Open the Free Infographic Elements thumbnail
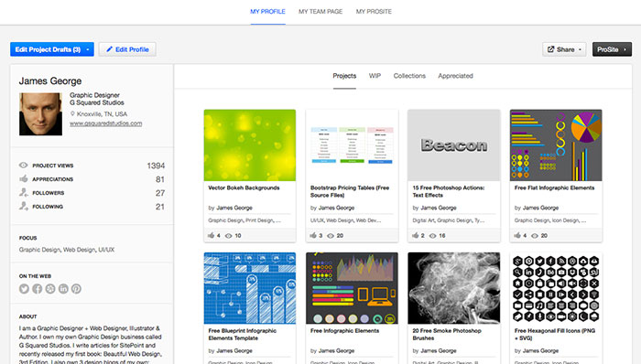The height and width of the screenshot is (364, 641). 352,288
